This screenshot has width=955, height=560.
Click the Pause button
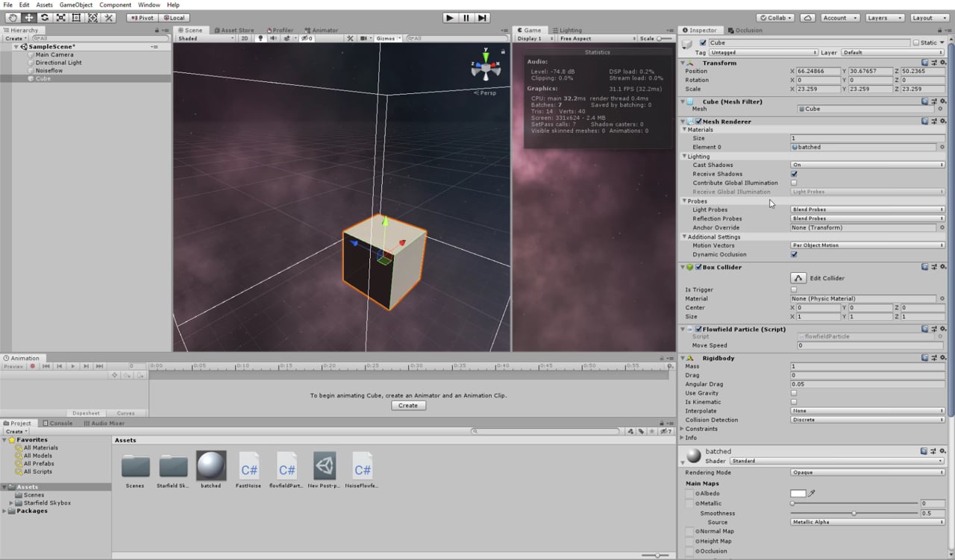pos(466,17)
